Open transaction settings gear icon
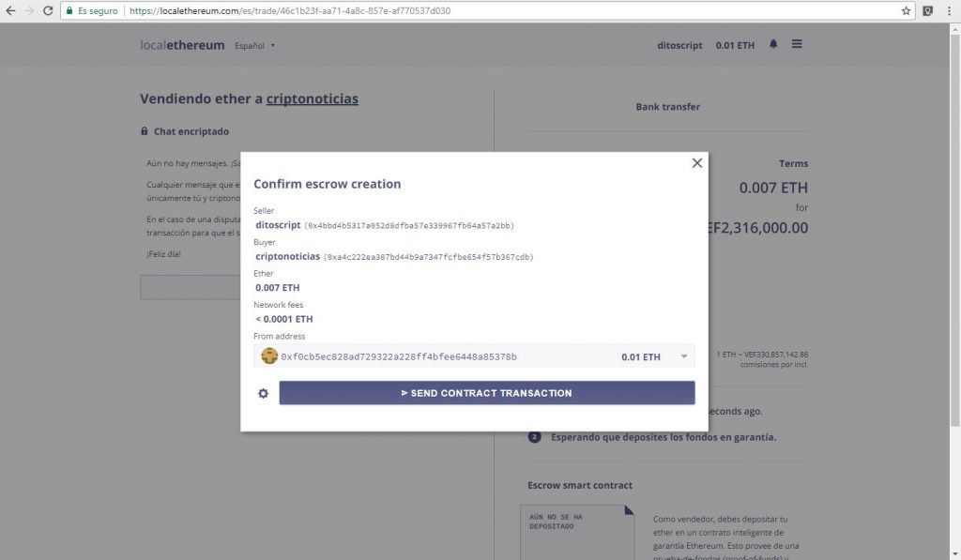The height and width of the screenshot is (560, 961). 263,393
